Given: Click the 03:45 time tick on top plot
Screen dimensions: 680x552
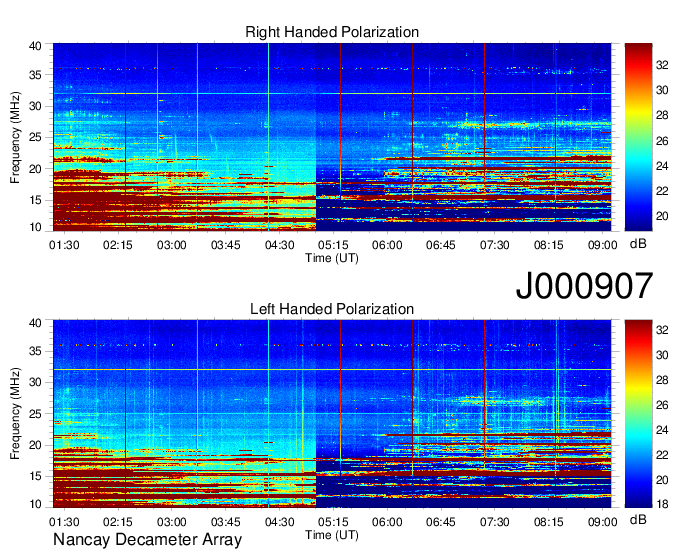Looking at the screenshot, I should point(226,245).
